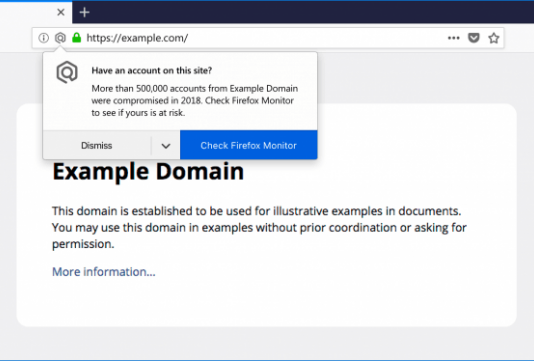Viewport: 534px width, 361px height.
Task: Click the 'This domain is established' paragraph
Action: (x=260, y=227)
